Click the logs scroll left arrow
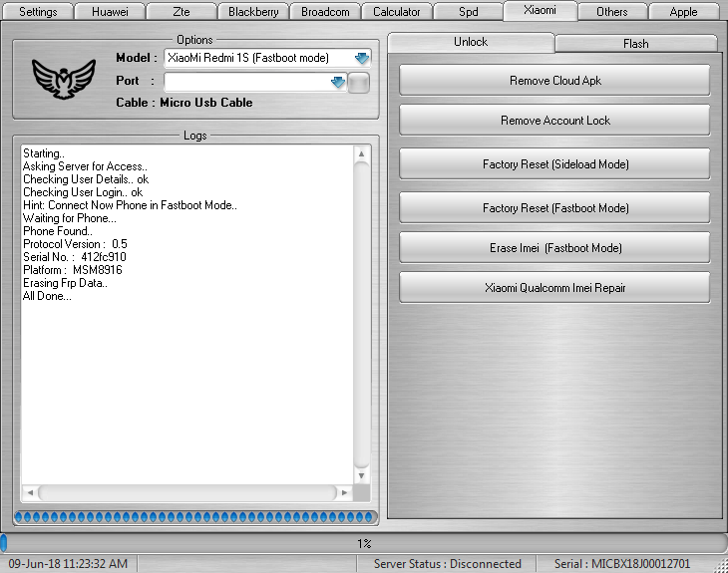This screenshot has width=728, height=573. (x=30, y=492)
